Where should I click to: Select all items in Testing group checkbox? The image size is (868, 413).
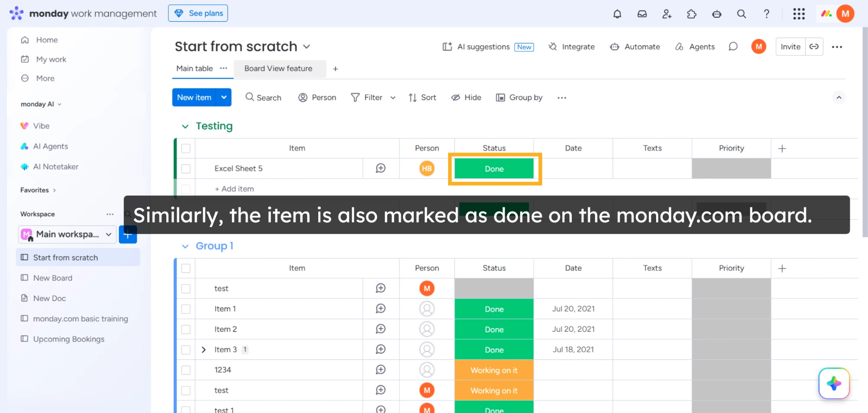[186, 148]
